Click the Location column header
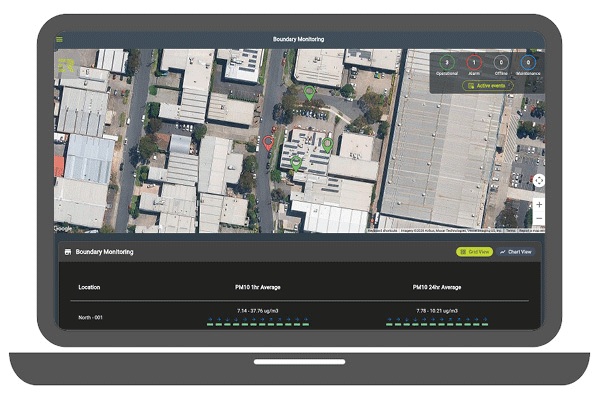Screen dimensions: 600x400 (89, 287)
